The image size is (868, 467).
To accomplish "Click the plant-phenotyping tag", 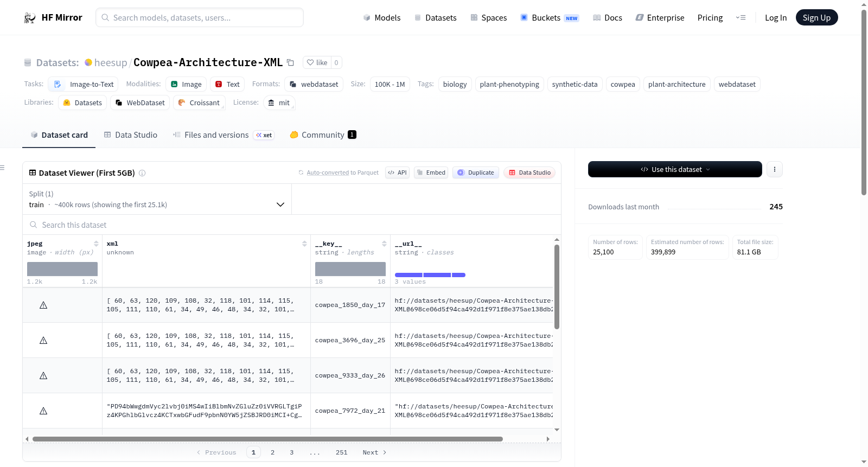I will [x=509, y=84].
